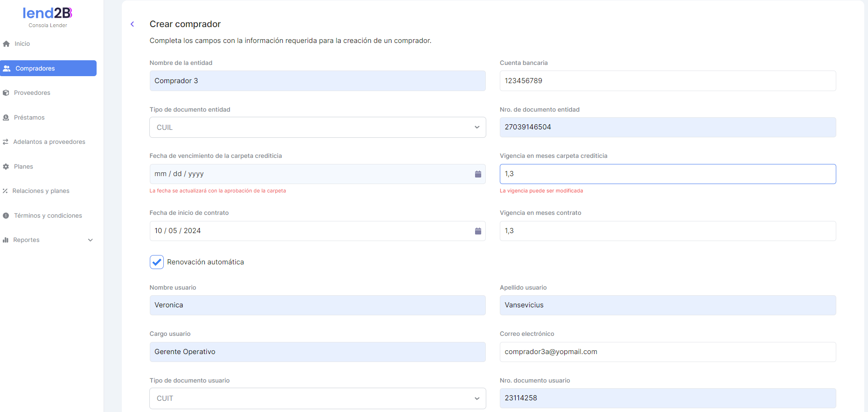
Task: Go to Compradores in the sidebar
Action: pyautogui.click(x=49, y=68)
